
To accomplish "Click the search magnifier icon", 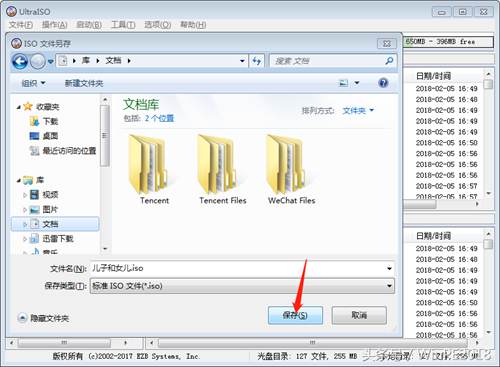I will point(389,61).
